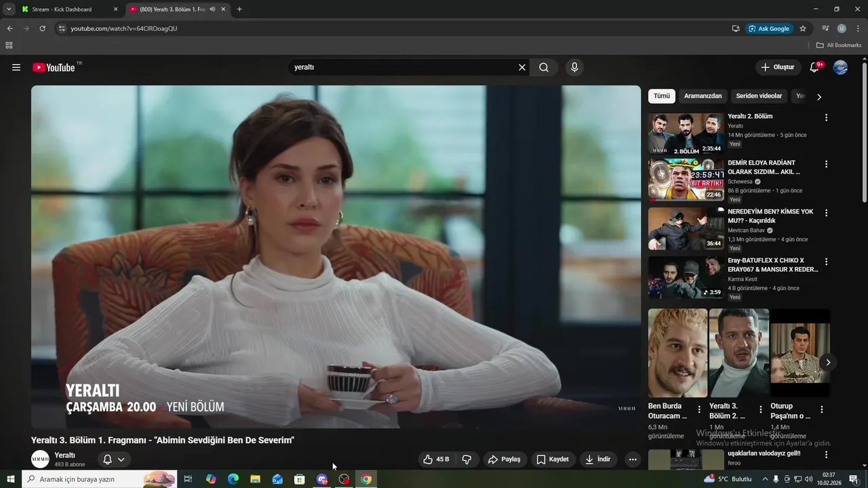Screen dimensions: 868x488
Task: Click the YouTube search input field
Action: pyautogui.click(x=403, y=67)
